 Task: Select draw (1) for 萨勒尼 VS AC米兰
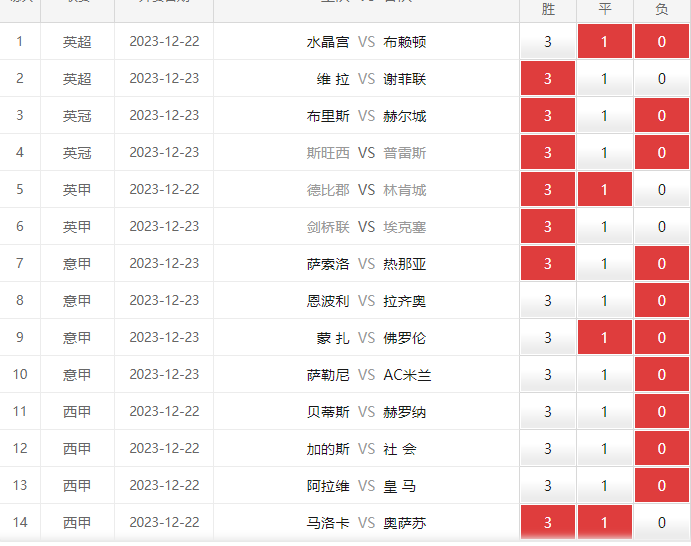tap(605, 375)
